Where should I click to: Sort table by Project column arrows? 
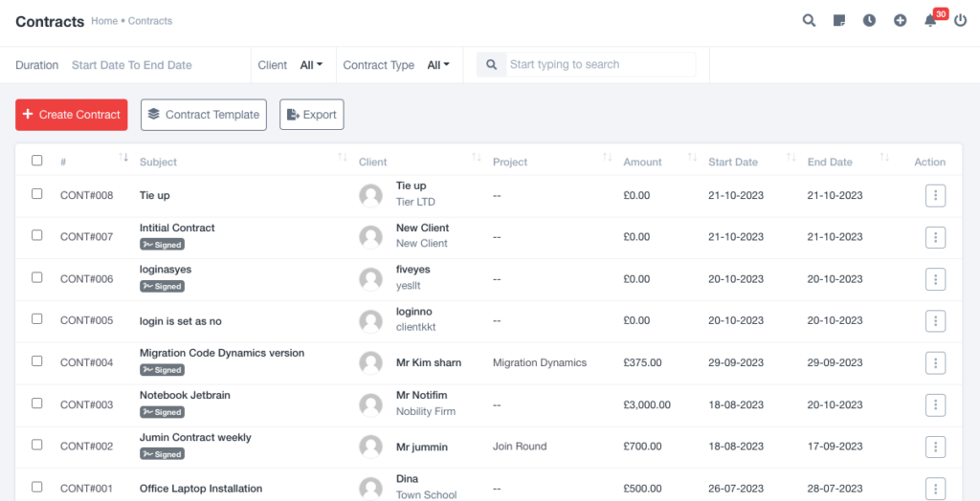tap(607, 158)
